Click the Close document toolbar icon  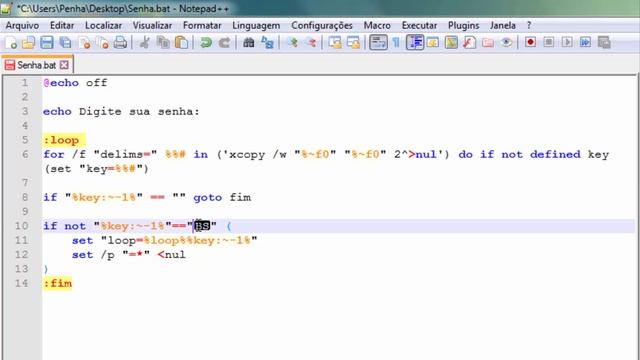click(84, 42)
